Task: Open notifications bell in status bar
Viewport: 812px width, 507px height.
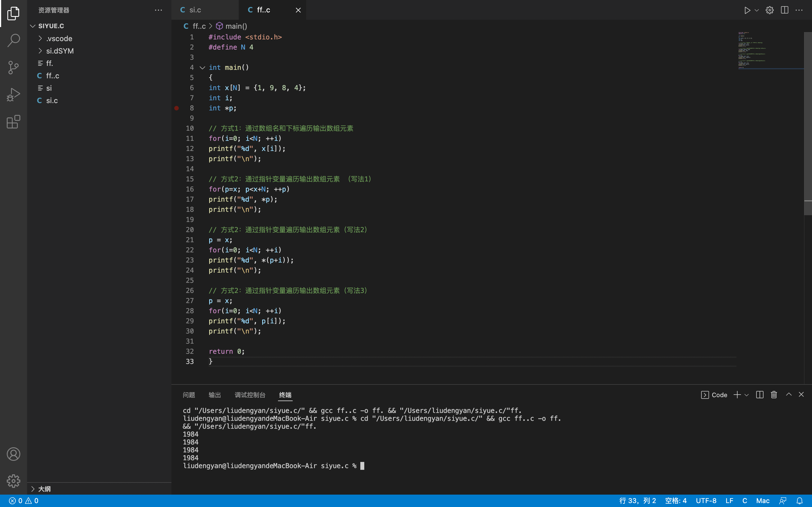Action: tap(800, 501)
